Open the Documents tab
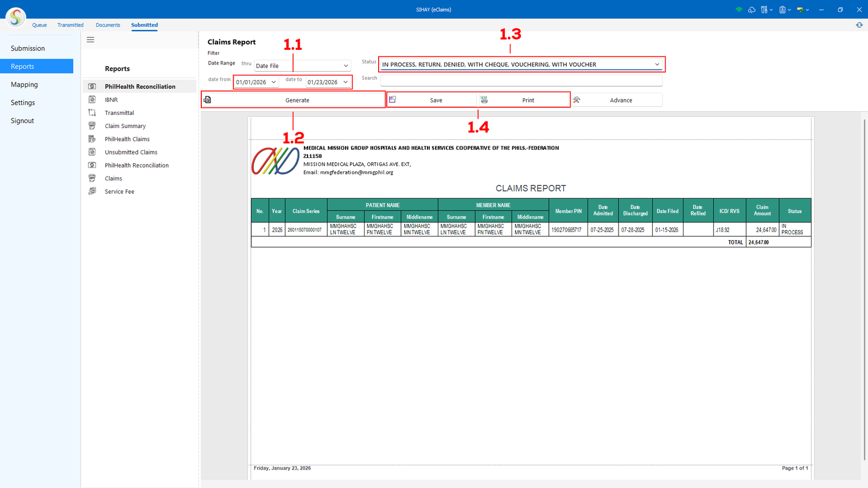The height and width of the screenshot is (488, 868). click(108, 25)
